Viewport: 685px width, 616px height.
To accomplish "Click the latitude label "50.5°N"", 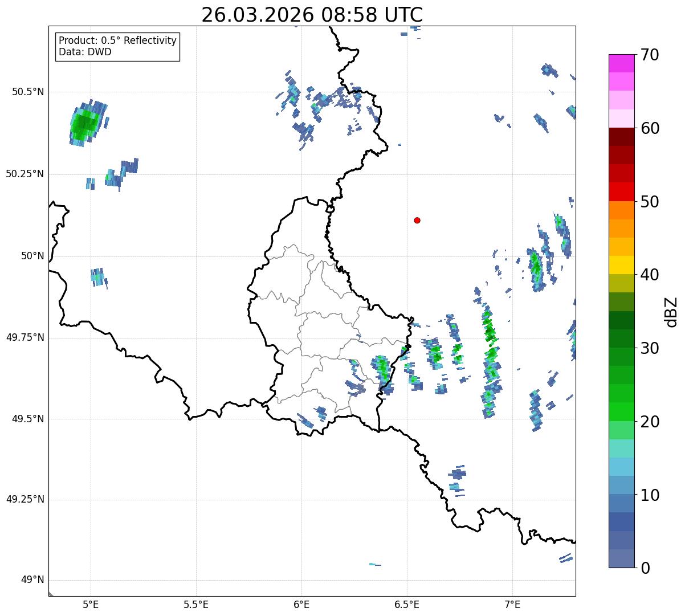I will (28, 92).
